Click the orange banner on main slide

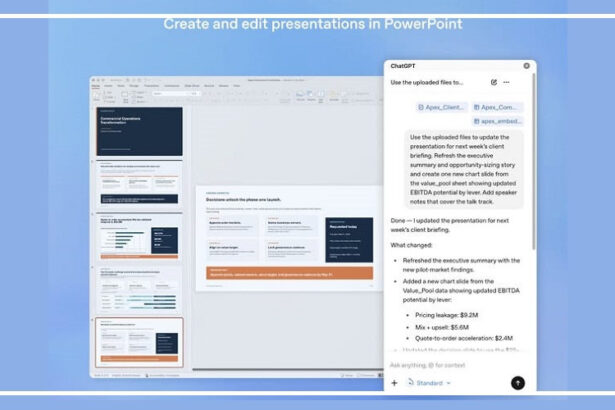289,273
